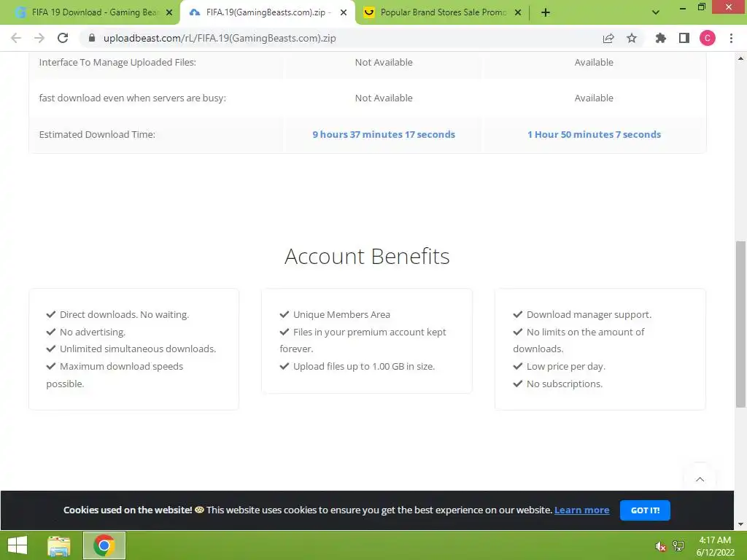Image resolution: width=747 pixels, height=560 pixels.
Task: Click 'fast download even when servers are busy:'
Action: pos(133,98)
